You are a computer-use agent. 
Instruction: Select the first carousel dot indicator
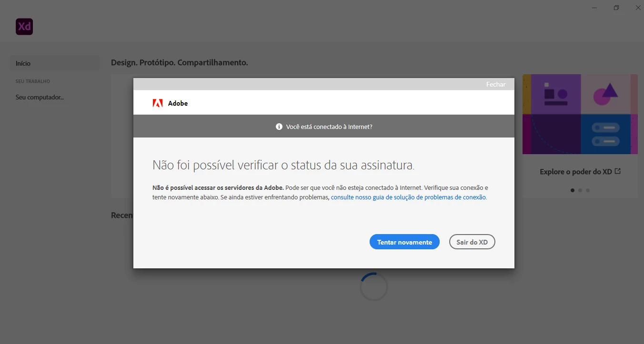click(573, 190)
